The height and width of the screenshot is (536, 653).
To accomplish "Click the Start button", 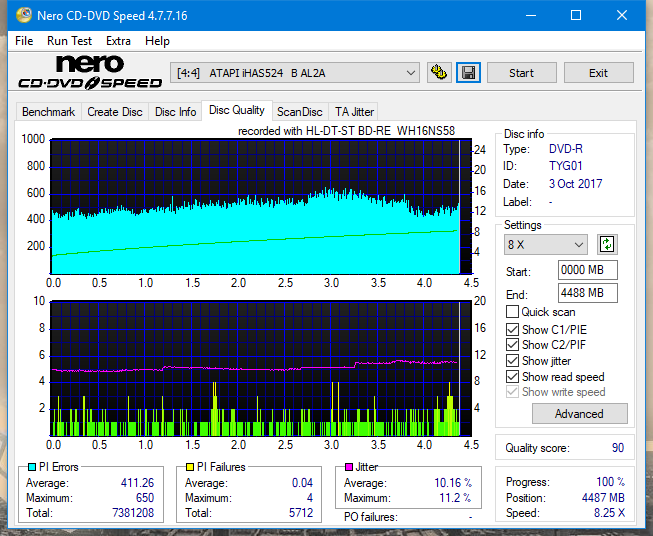I will point(521,73).
